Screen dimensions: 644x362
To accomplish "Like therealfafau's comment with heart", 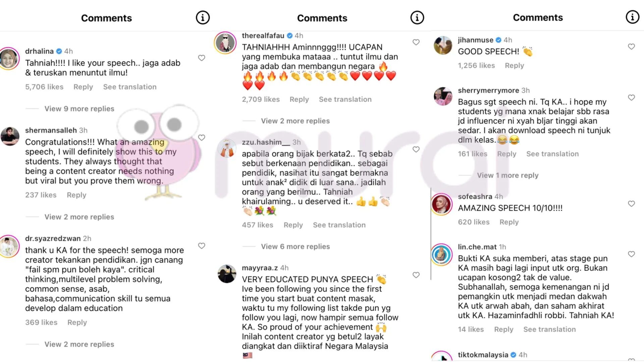I will click(x=416, y=42).
